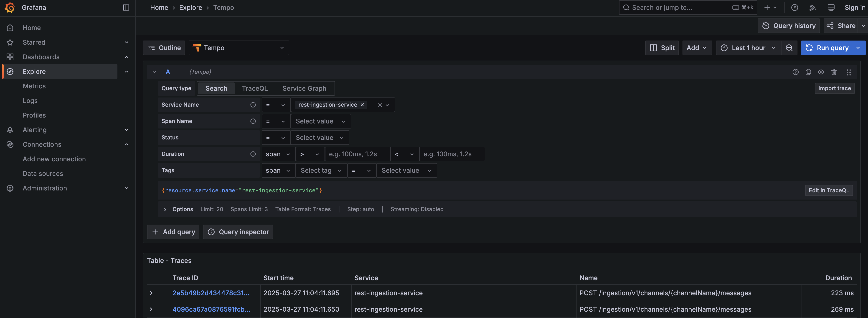
Task: Open Home in the sidebar
Action: coord(32,28)
